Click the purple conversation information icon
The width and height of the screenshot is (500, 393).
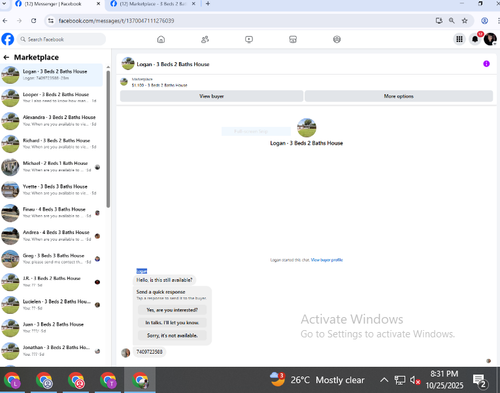click(x=486, y=64)
